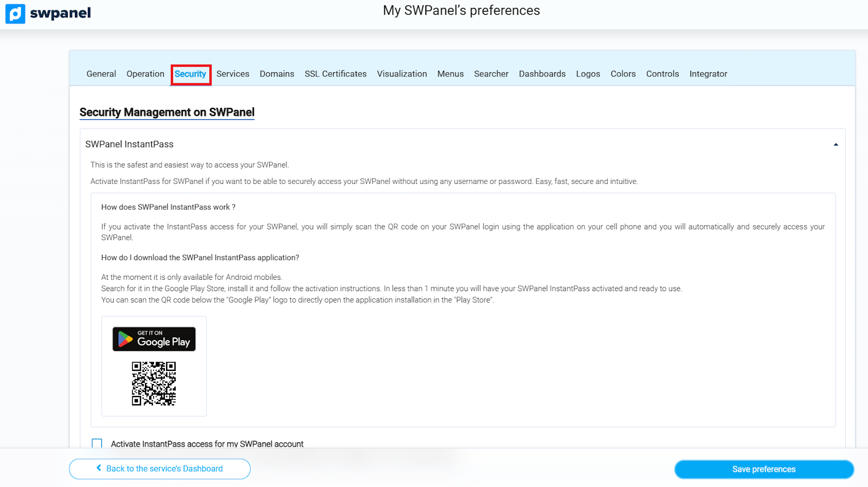Image resolution: width=868 pixels, height=487 pixels.
Task: Open the Dashboards tab
Action: coord(542,74)
